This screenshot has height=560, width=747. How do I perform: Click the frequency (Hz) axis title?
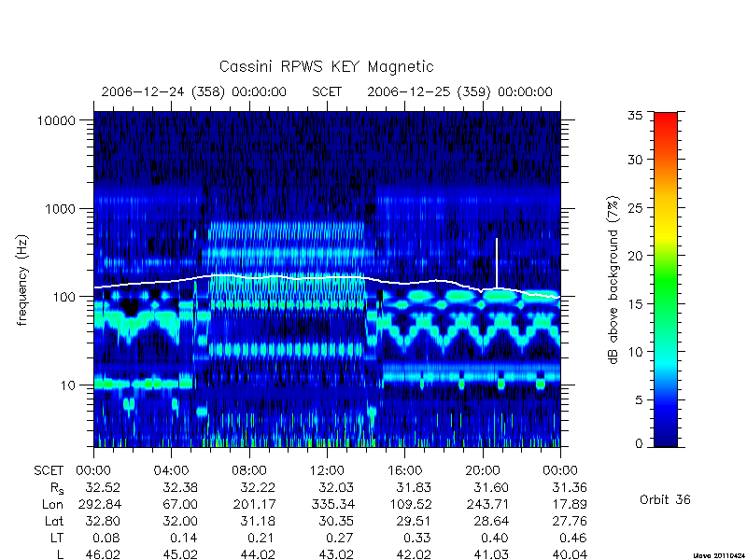(21, 280)
